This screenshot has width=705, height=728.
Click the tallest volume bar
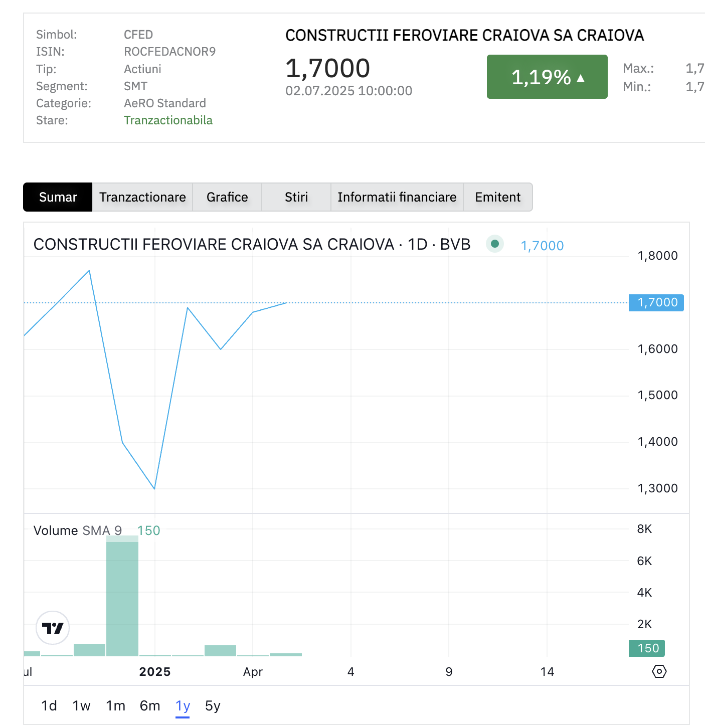(122, 596)
